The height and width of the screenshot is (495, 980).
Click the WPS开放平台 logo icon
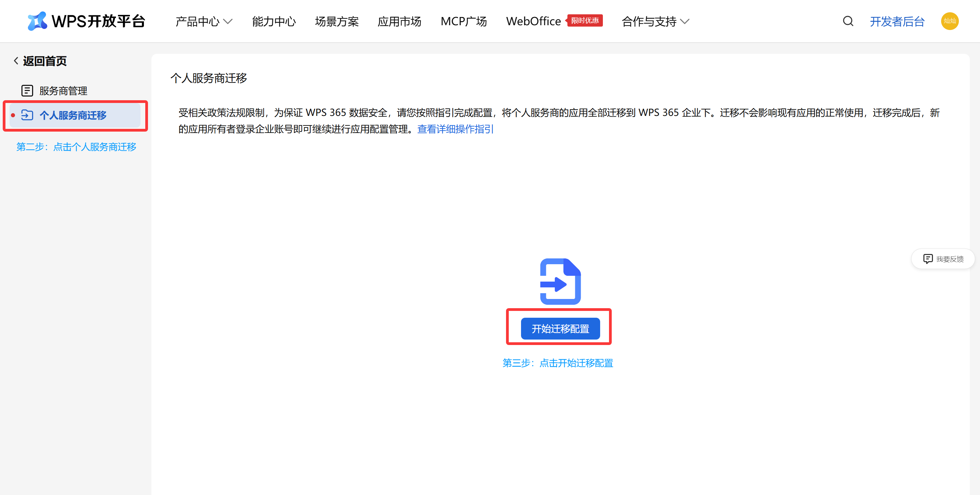[37, 21]
